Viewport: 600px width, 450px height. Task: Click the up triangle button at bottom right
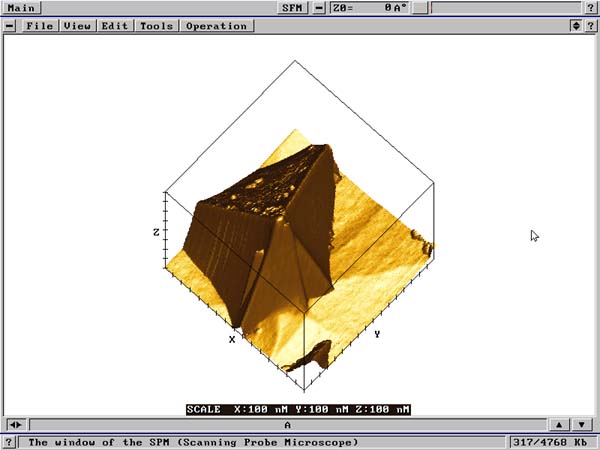pos(560,425)
